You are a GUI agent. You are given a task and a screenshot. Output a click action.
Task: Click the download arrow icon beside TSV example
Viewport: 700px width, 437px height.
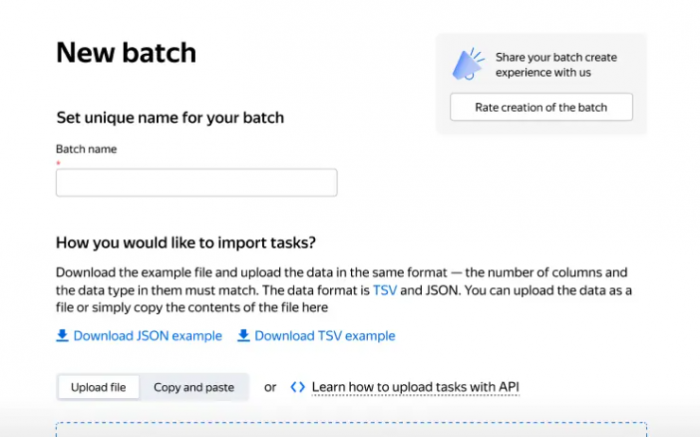[x=243, y=336]
